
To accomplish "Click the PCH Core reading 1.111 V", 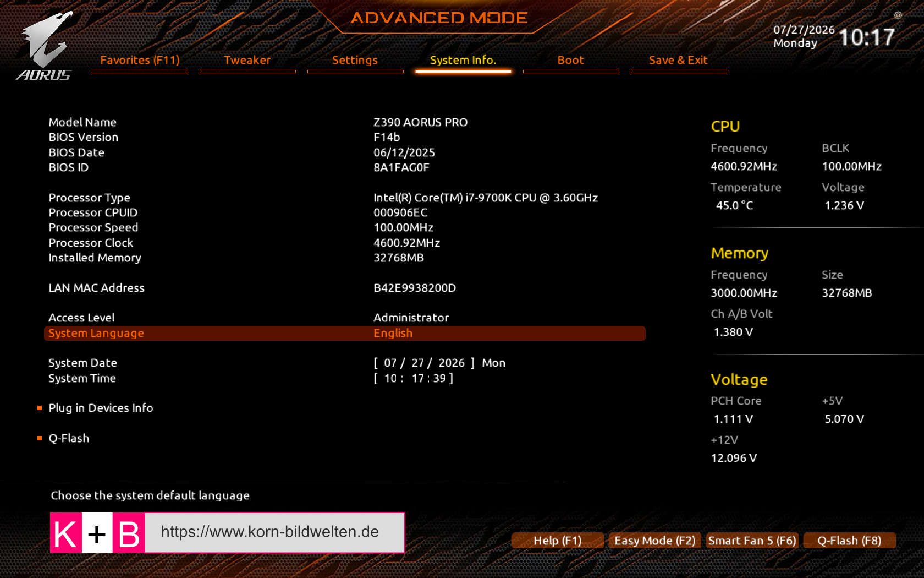I will point(733,419).
